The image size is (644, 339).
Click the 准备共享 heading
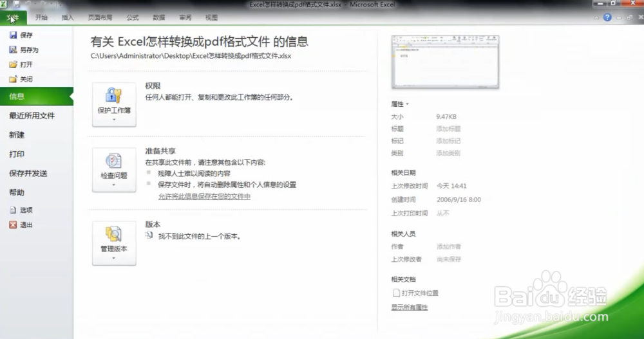[x=160, y=151]
